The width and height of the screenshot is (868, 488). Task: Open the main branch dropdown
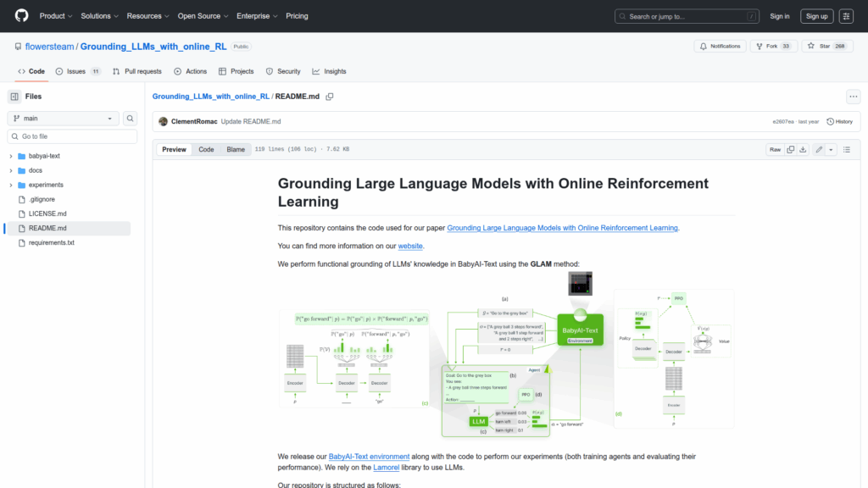pos(64,119)
